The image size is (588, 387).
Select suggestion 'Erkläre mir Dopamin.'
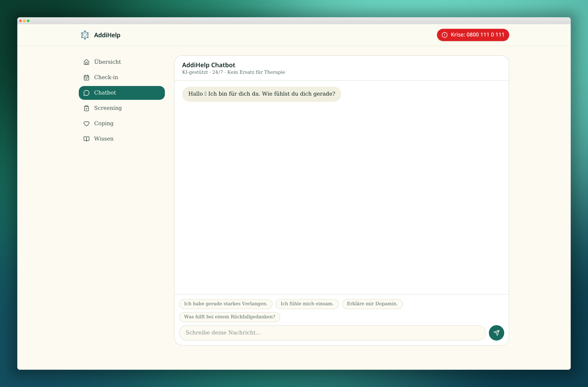pos(372,304)
